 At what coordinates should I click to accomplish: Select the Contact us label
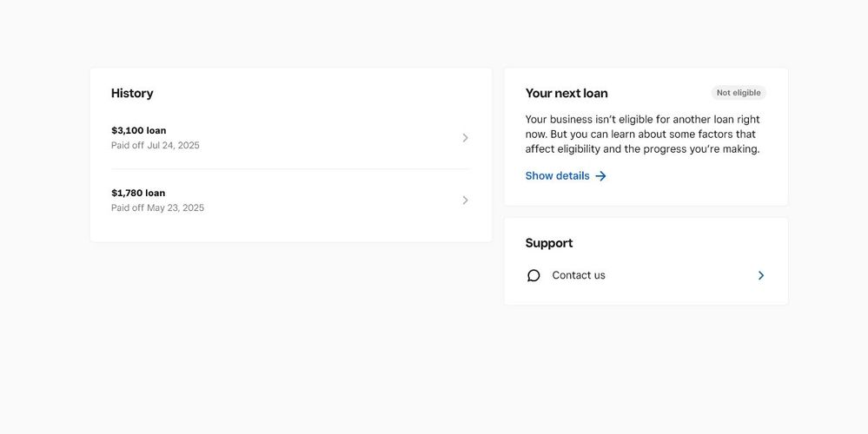click(579, 275)
